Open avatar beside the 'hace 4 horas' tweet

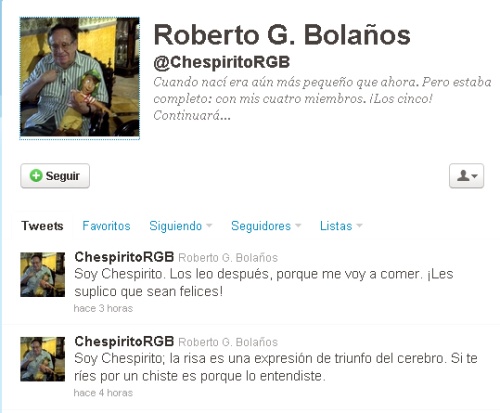click(x=43, y=359)
